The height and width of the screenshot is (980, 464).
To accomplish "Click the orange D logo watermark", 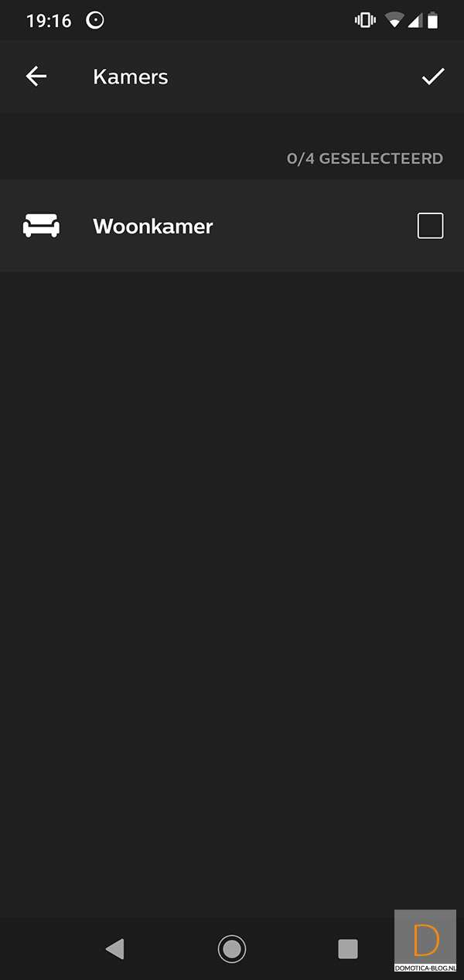I will 426,939.
